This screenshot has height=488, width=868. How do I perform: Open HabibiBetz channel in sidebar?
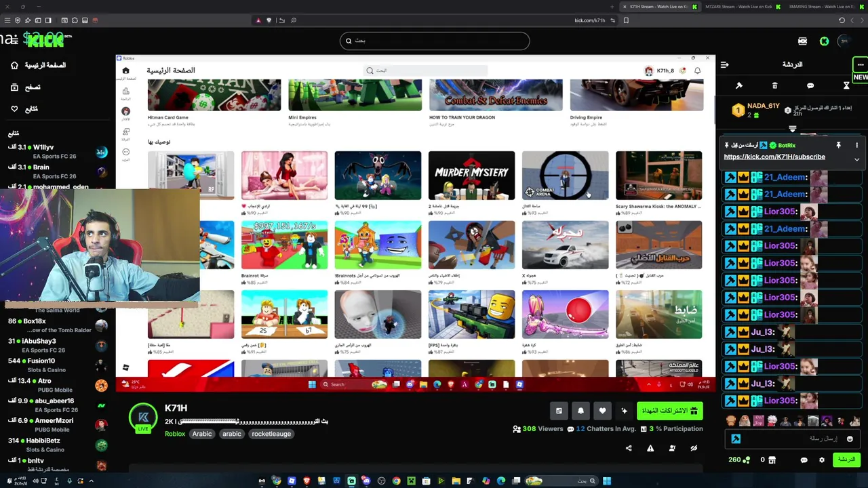pyautogui.click(x=58, y=445)
